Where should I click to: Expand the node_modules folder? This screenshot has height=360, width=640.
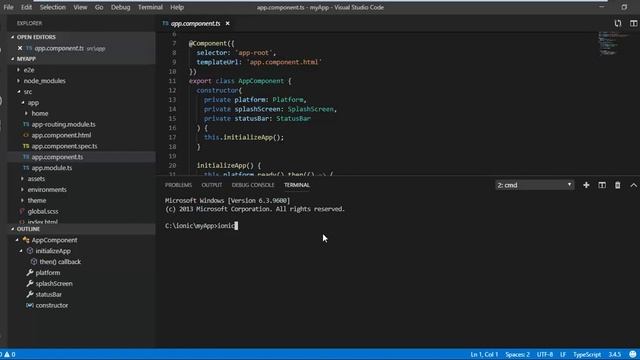44,81
